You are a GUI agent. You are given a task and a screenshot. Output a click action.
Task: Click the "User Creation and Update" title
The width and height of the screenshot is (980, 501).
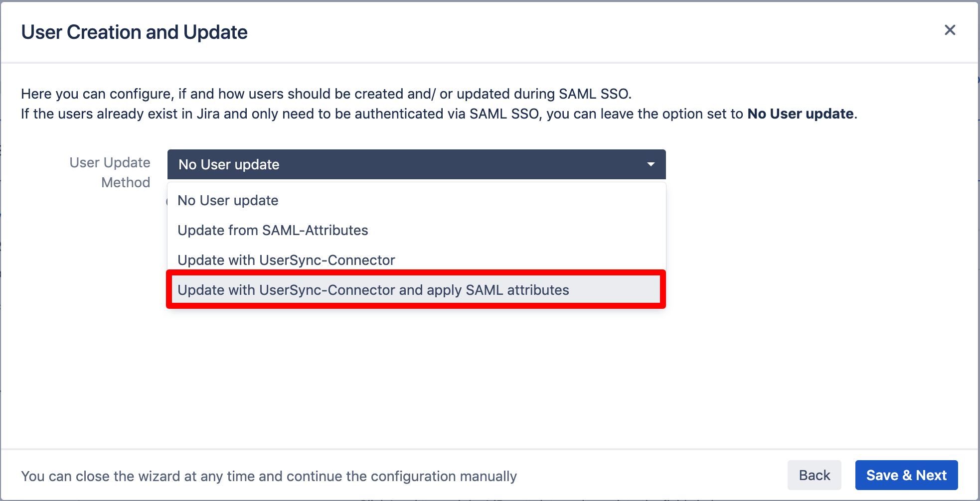[134, 32]
